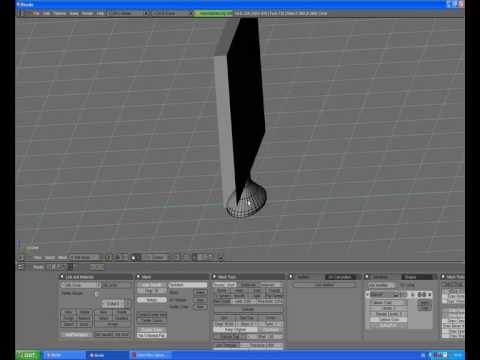Collapse the Modifiers panel with its triangle
Screen dimensions: 480x360
click(367, 277)
